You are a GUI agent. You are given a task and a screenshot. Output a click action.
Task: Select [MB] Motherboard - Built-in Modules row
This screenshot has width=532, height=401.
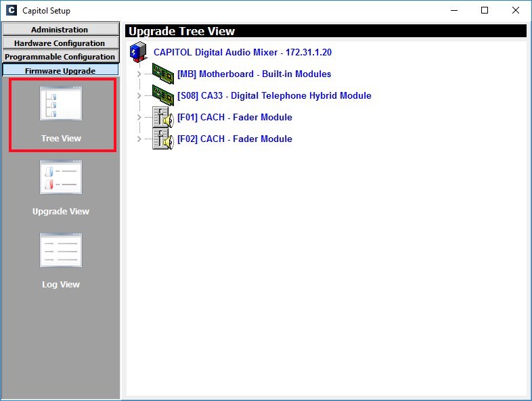[254, 74]
